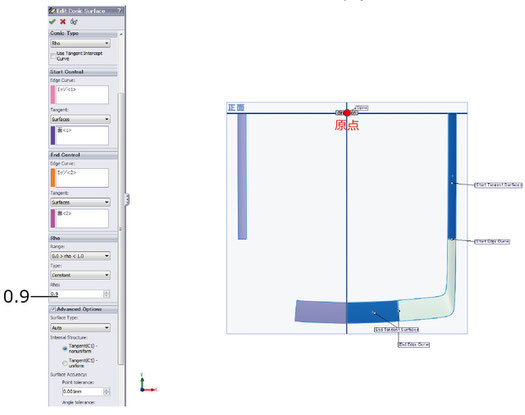Toggle the preview glasses icon

(74, 22)
